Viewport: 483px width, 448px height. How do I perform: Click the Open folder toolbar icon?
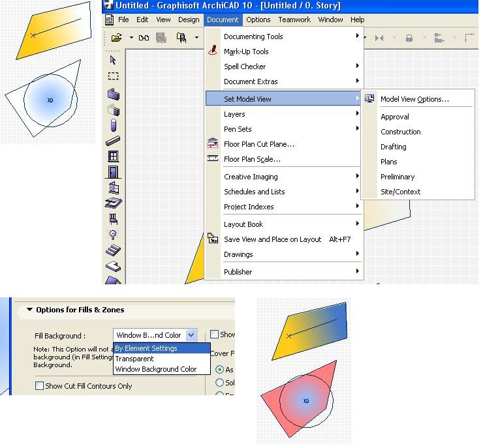(x=116, y=38)
